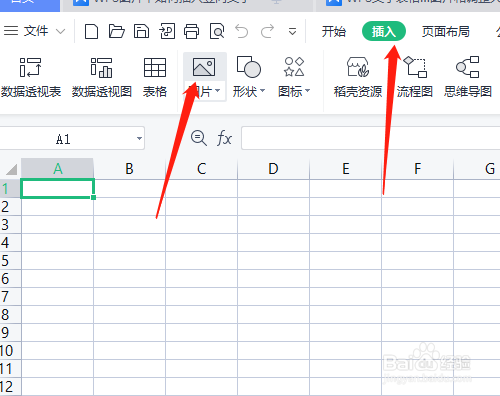Select column F header
The image size is (500, 396).
pyautogui.click(x=418, y=169)
